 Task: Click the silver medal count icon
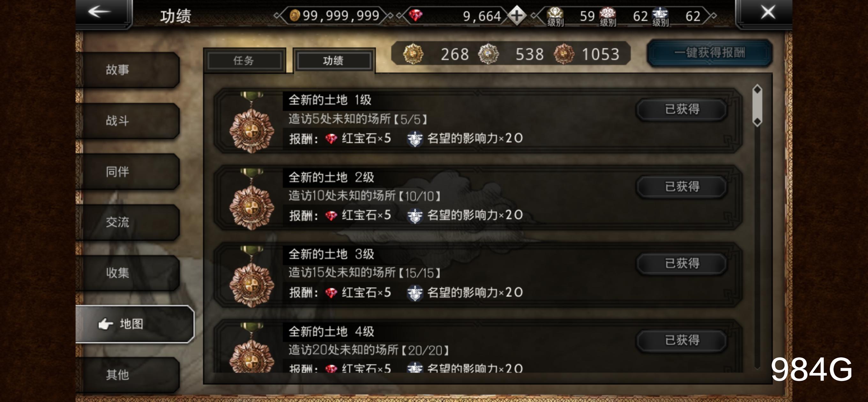click(489, 54)
